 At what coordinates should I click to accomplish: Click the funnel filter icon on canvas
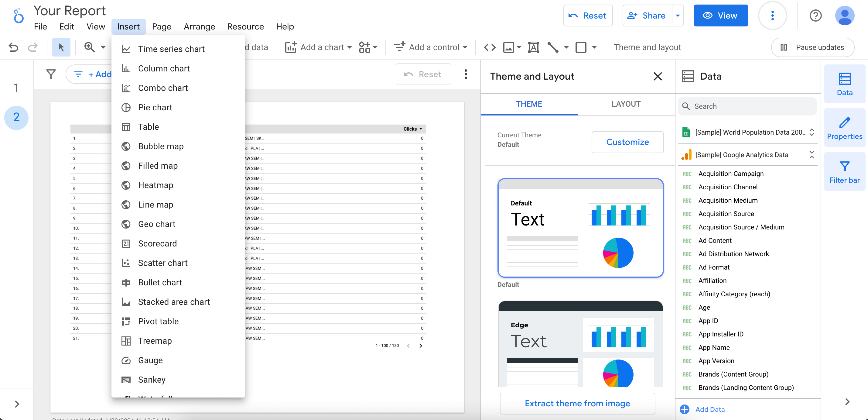(51, 74)
